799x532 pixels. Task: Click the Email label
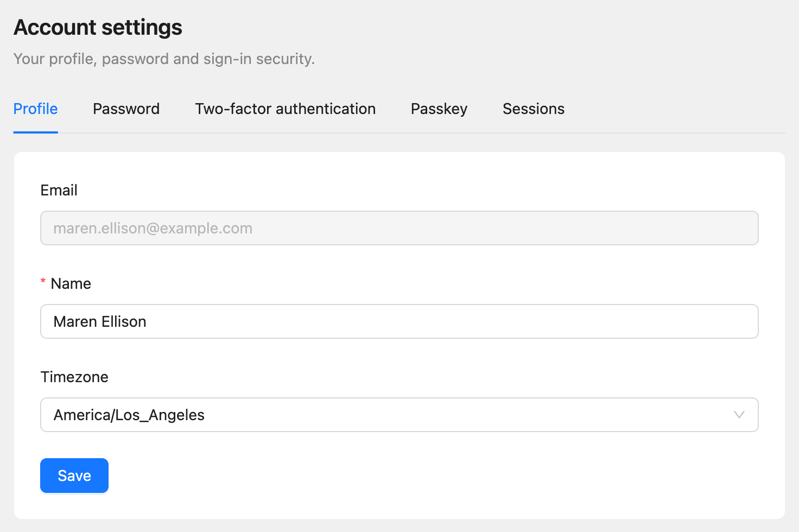tap(59, 191)
